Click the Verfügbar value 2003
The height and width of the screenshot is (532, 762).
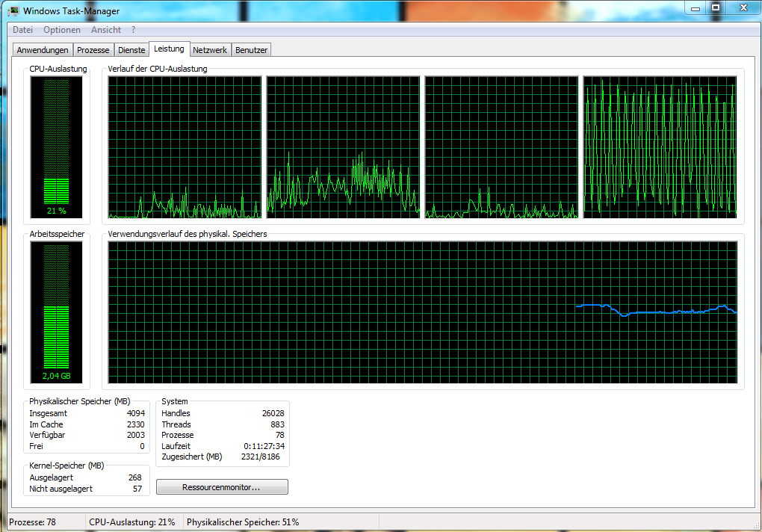pos(136,435)
